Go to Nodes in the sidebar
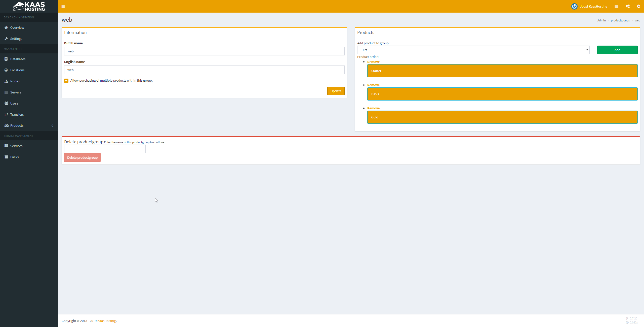The height and width of the screenshot is (327, 644). click(15, 81)
